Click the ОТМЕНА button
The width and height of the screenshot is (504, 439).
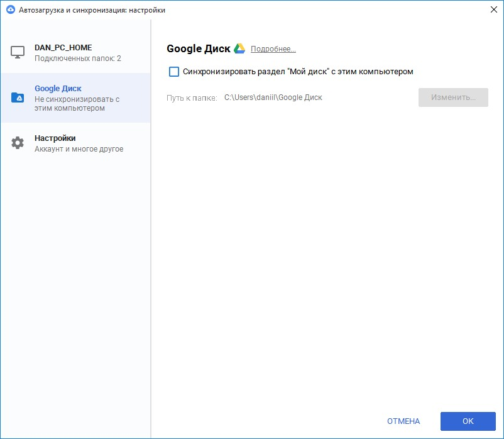point(403,421)
